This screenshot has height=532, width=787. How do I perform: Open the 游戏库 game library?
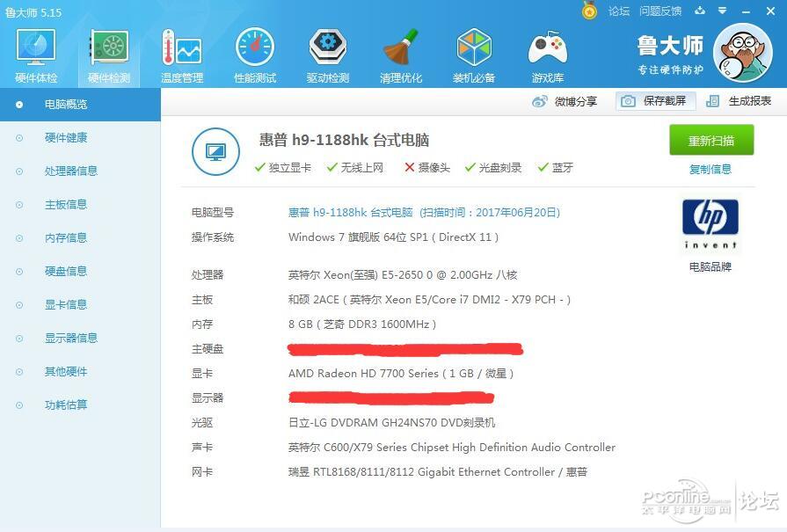[547, 56]
